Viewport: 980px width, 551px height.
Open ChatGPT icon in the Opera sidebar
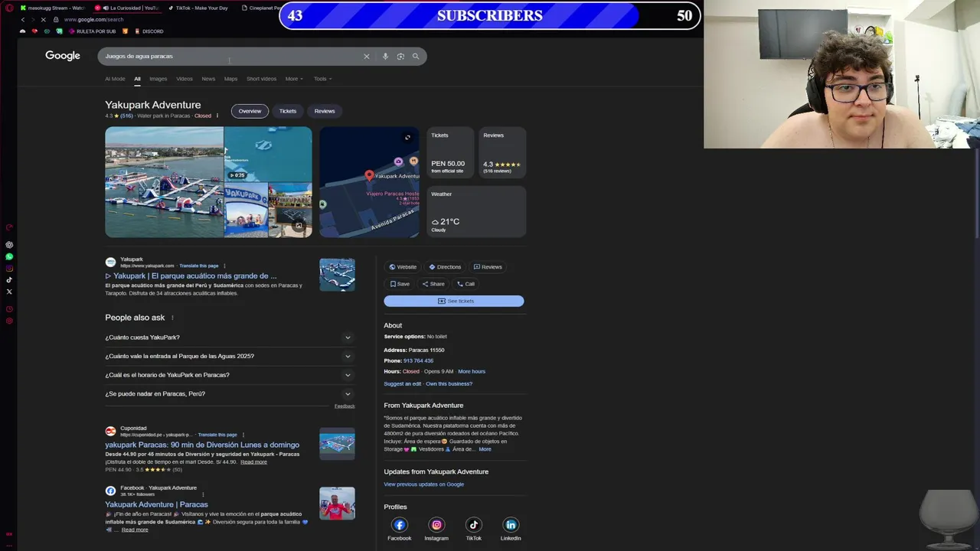coord(9,245)
